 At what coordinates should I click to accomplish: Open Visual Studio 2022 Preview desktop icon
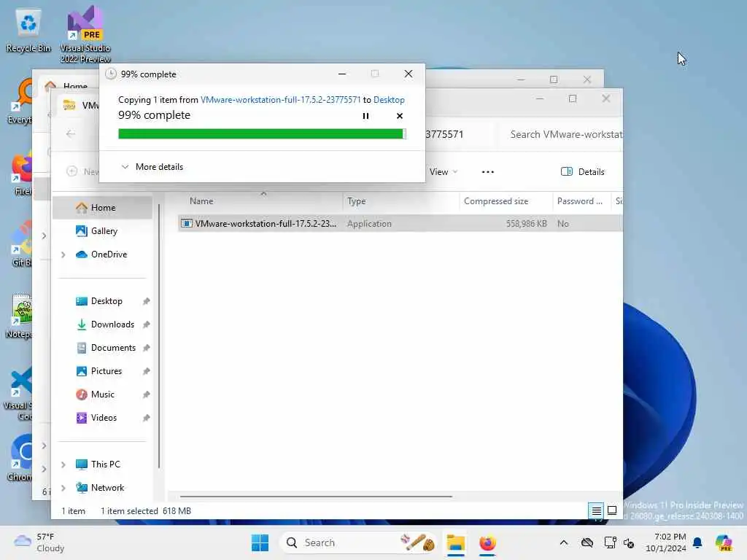point(85,34)
